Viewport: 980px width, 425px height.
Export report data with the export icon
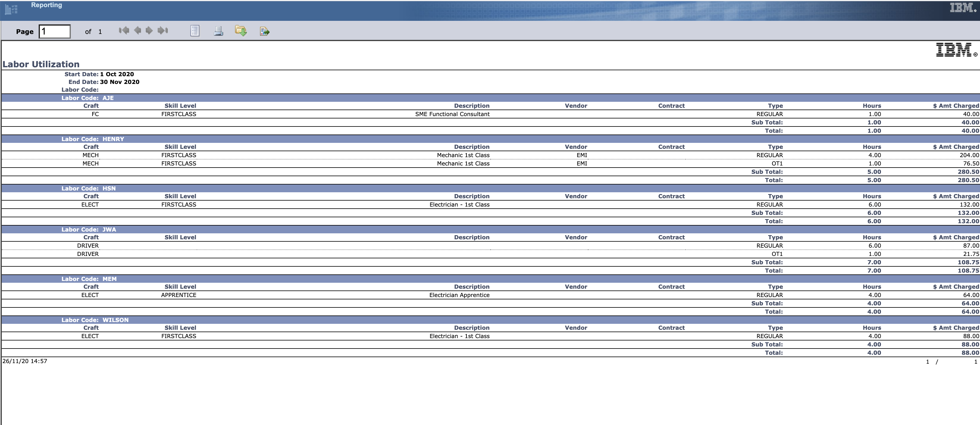click(x=264, y=31)
